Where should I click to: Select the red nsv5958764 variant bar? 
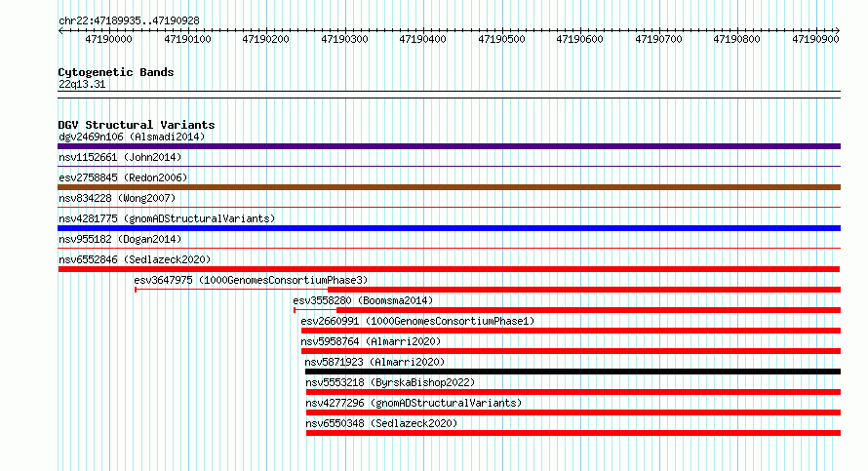click(571, 351)
